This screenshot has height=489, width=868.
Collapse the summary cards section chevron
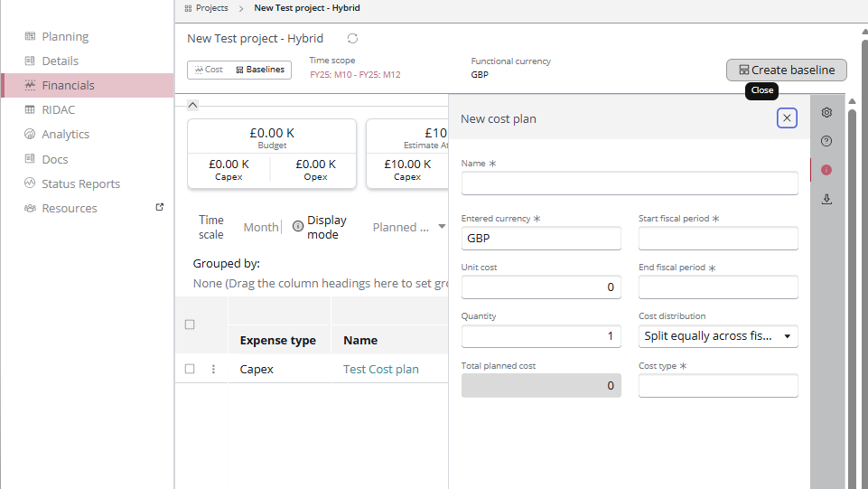coord(192,105)
